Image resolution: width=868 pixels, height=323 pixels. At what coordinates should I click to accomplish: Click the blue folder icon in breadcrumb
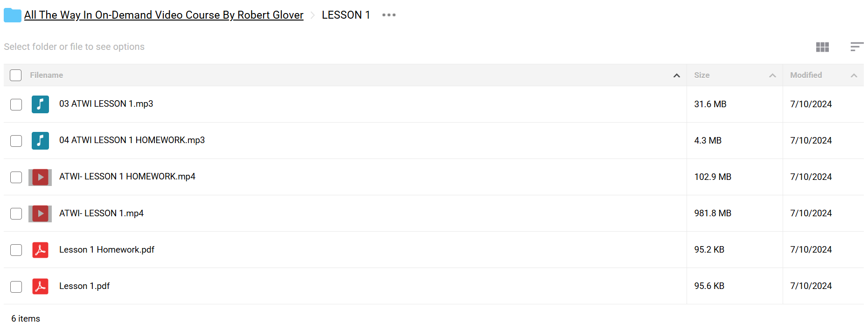pyautogui.click(x=13, y=15)
